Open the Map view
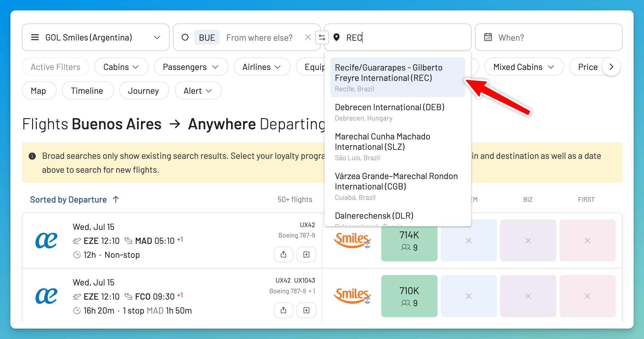Viewport: 644px width, 339px height. pyautogui.click(x=39, y=90)
